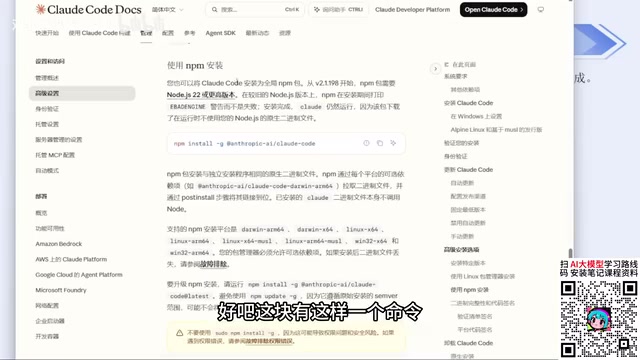
Task: Open 网络配置 in the left sidebar
Action: point(47,306)
